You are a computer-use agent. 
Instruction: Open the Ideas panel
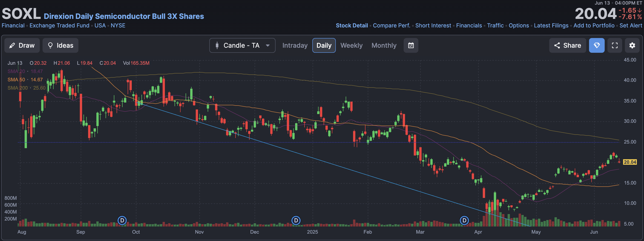pyautogui.click(x=60, y=45)
